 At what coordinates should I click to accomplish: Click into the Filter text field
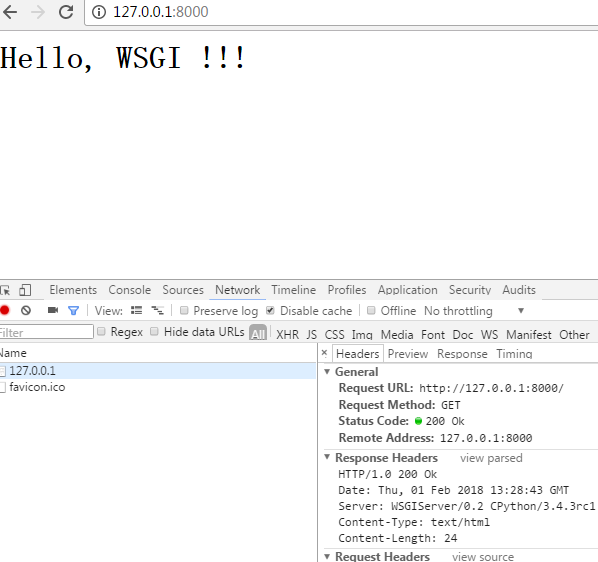(46, 332)
